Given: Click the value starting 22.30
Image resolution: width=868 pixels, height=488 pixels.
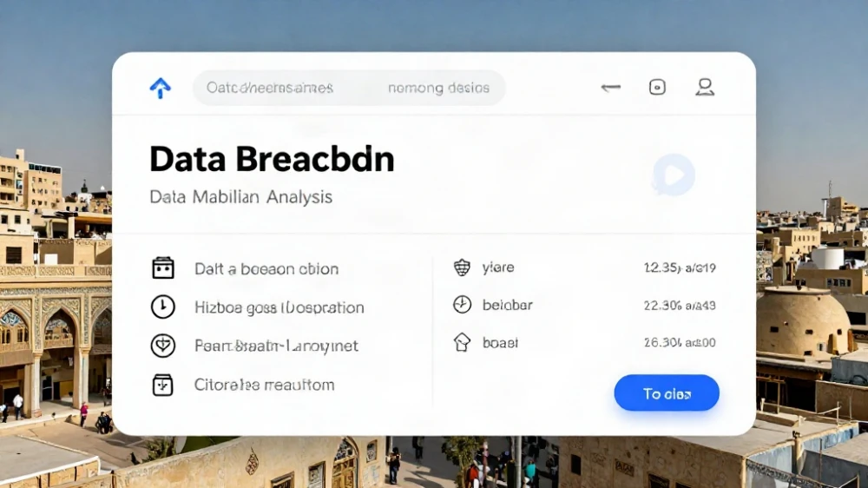Looking at the screenshot, I should point(680,305).
